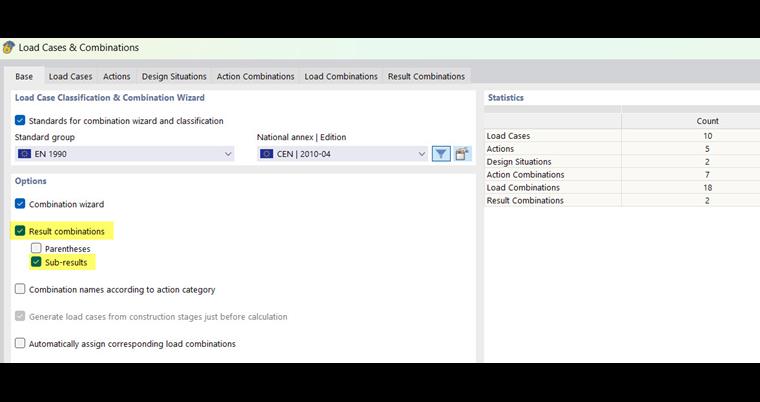Click the Actions row in Statistics
This screenshot has width=760, height=402.
pos(622,149)
